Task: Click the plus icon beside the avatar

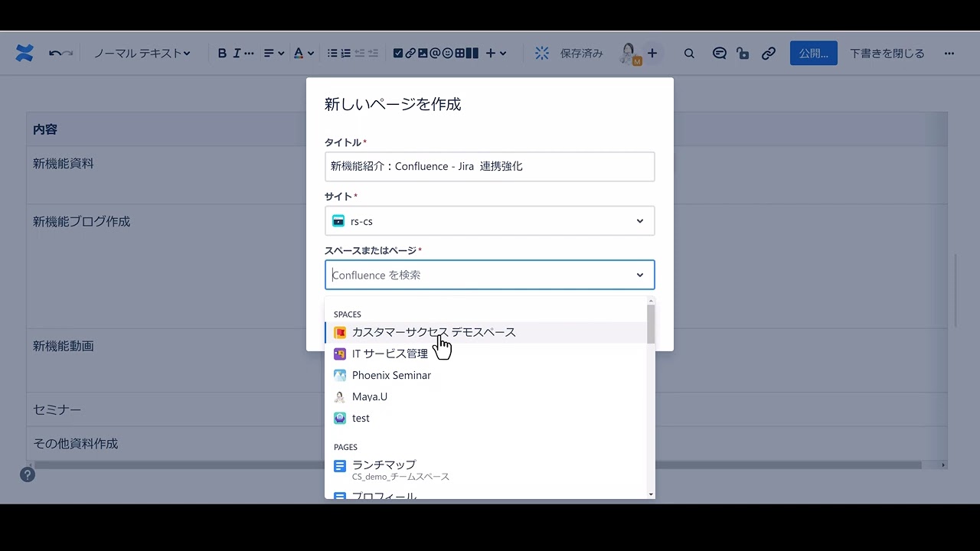Action: pos(652,54)
